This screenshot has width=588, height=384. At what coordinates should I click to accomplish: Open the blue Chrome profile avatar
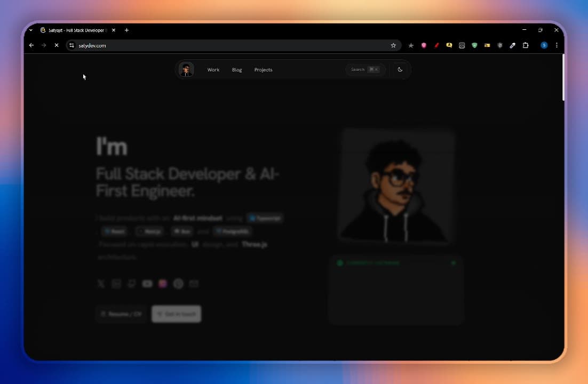tap(544, 45)
